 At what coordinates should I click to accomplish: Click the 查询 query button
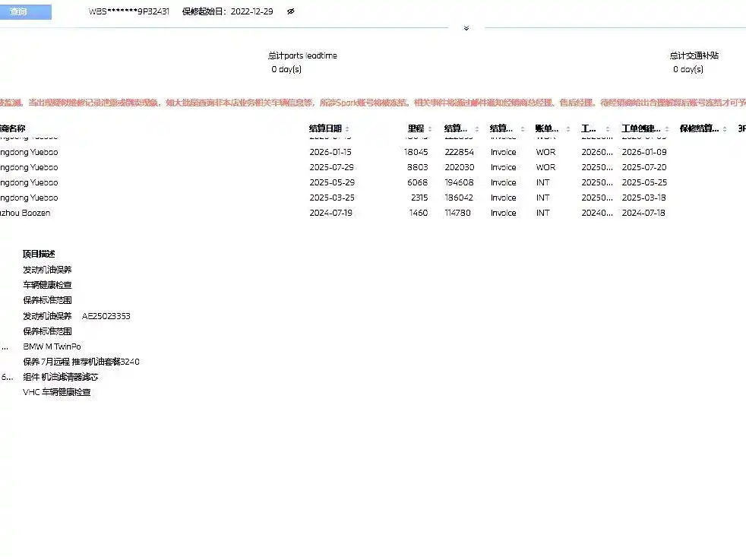point(25,12)
